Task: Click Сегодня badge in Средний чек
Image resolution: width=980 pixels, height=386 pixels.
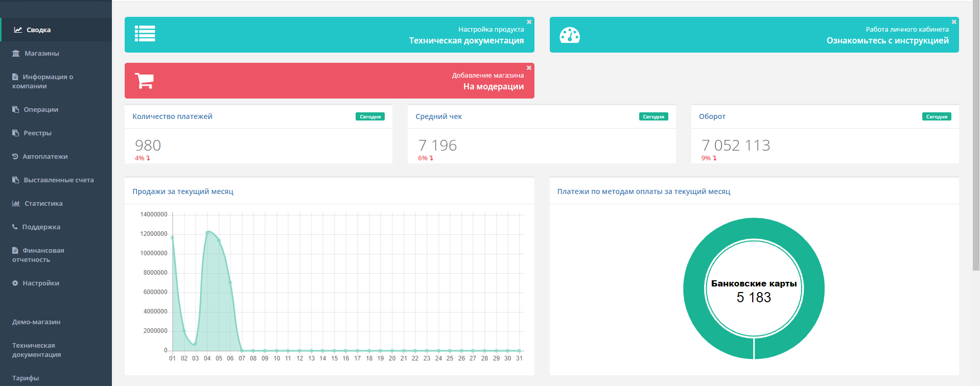Action: click(x=654, y=116)
